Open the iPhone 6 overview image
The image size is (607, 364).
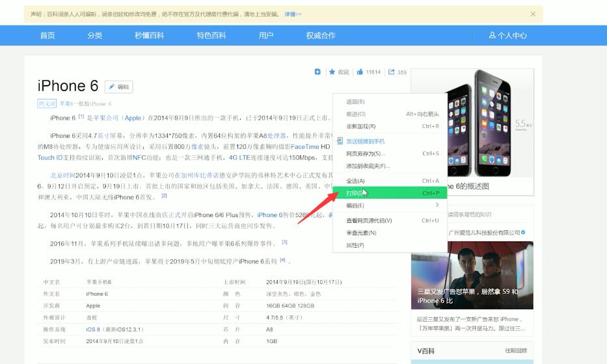[472, 123]
